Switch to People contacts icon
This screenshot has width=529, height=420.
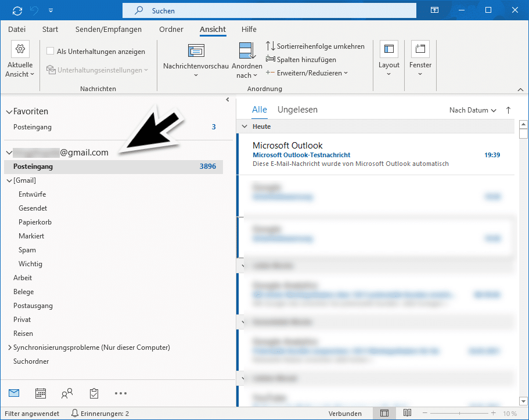pos(67,393)
